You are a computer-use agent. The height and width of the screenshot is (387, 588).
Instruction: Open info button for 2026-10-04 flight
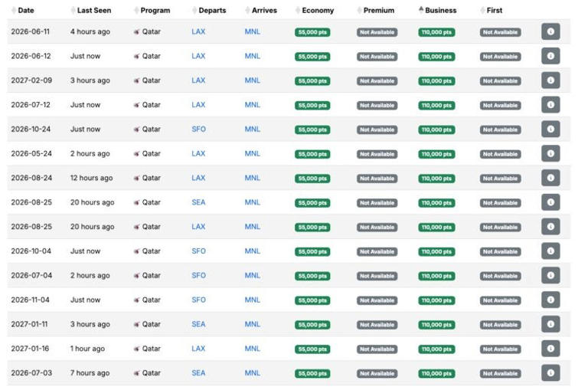click(x=550, y=251)
